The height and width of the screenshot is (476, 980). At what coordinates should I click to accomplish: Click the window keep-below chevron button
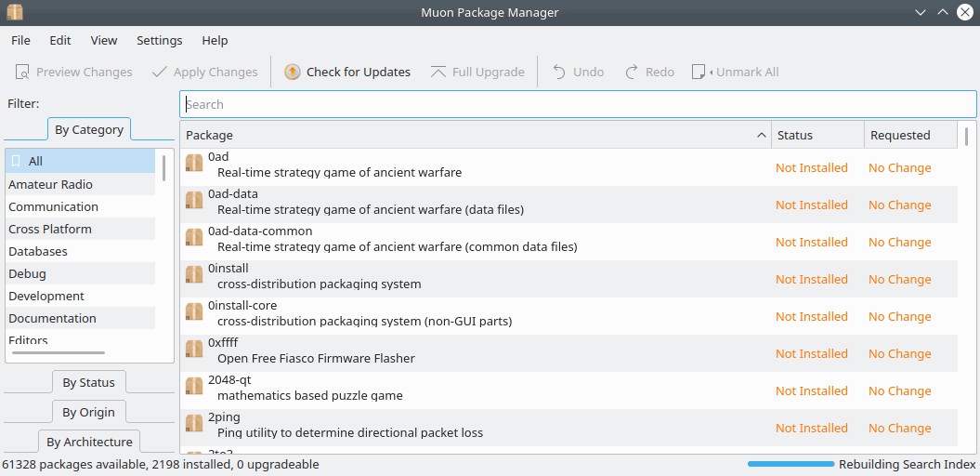(920, 12)
